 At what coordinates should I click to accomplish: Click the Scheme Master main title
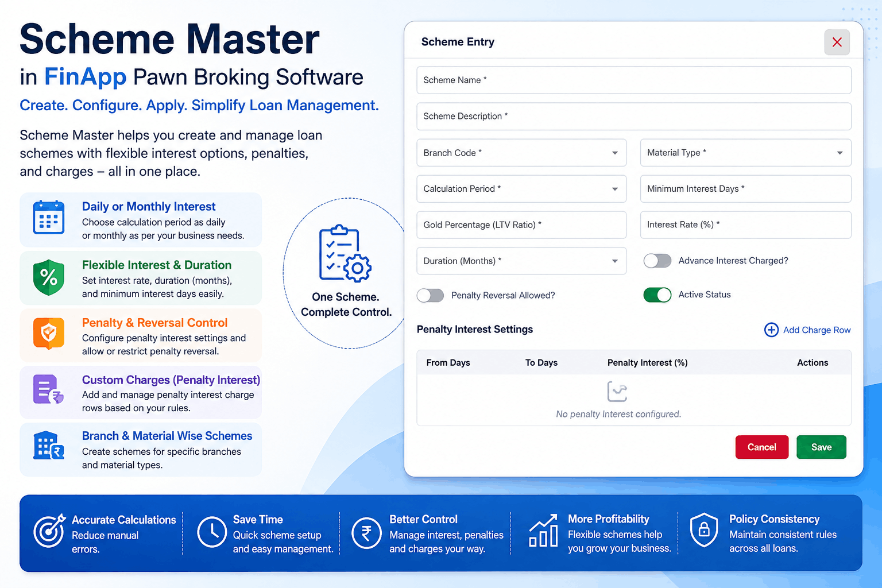pos(170,39)
